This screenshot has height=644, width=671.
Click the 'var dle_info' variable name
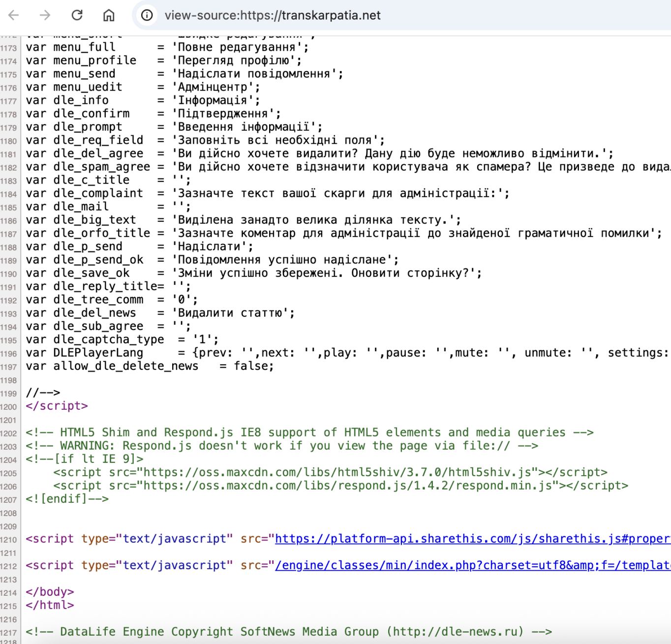pyautogui.click(x=67, y=100)
